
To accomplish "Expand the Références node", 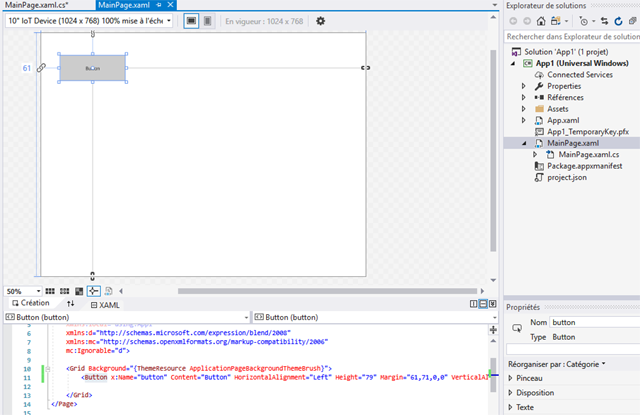I will tap(524, 98).
